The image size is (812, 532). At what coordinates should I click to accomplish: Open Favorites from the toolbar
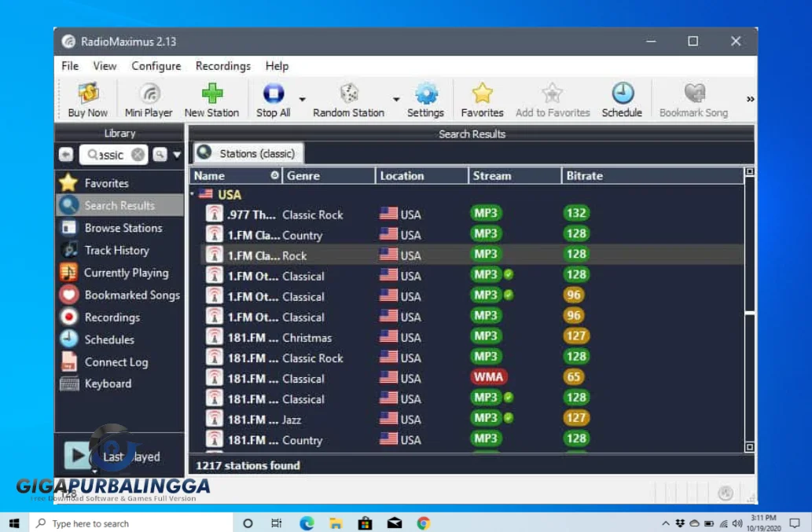pyautogui.click(x=482, y=100)
